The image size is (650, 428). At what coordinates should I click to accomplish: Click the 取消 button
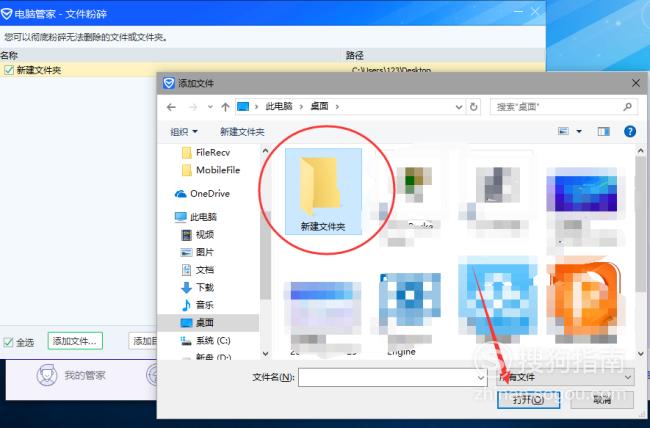602,400
